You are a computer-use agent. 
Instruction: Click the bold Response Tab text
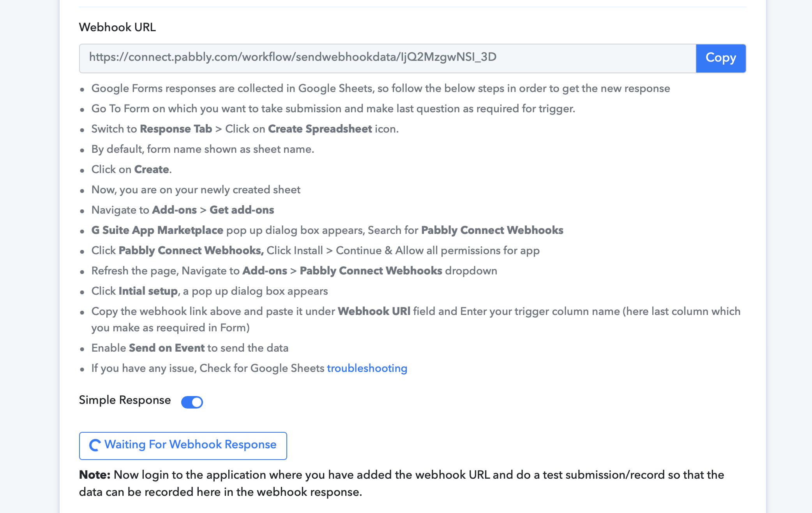(176, 129)
